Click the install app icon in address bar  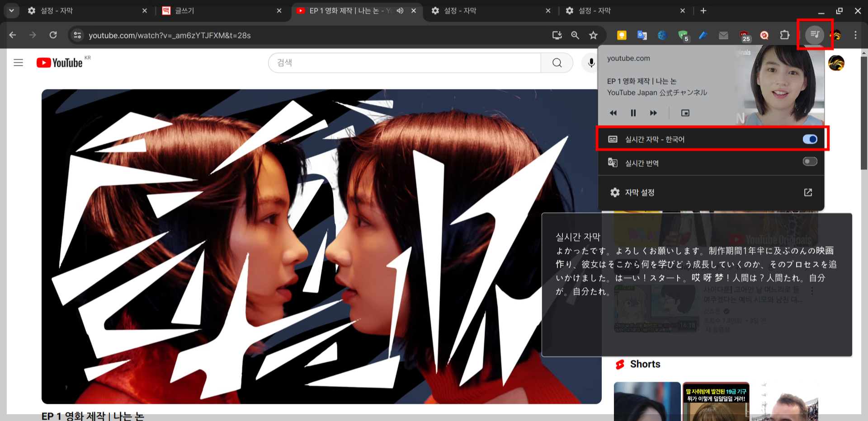(557, 35)
